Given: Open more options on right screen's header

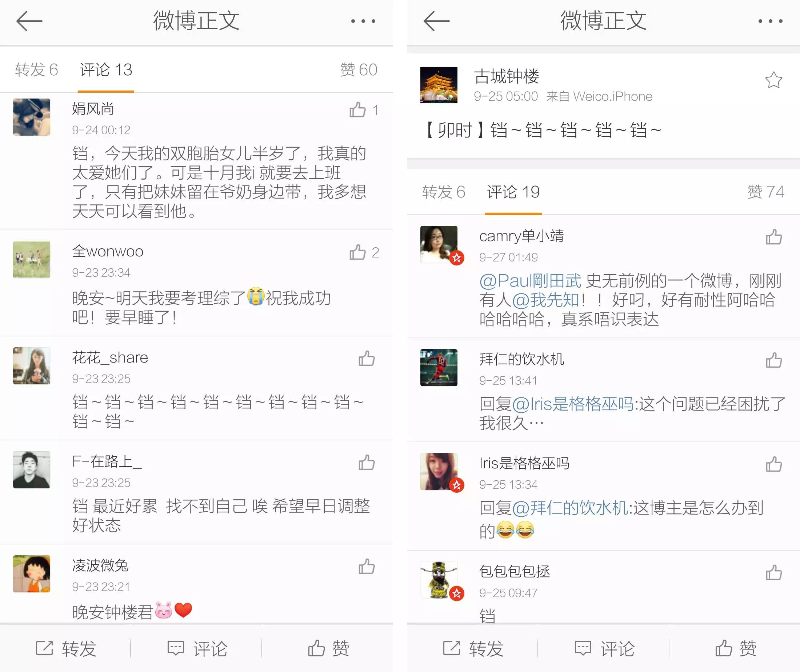Looking at the screenshot, I should tap(770, 21).
